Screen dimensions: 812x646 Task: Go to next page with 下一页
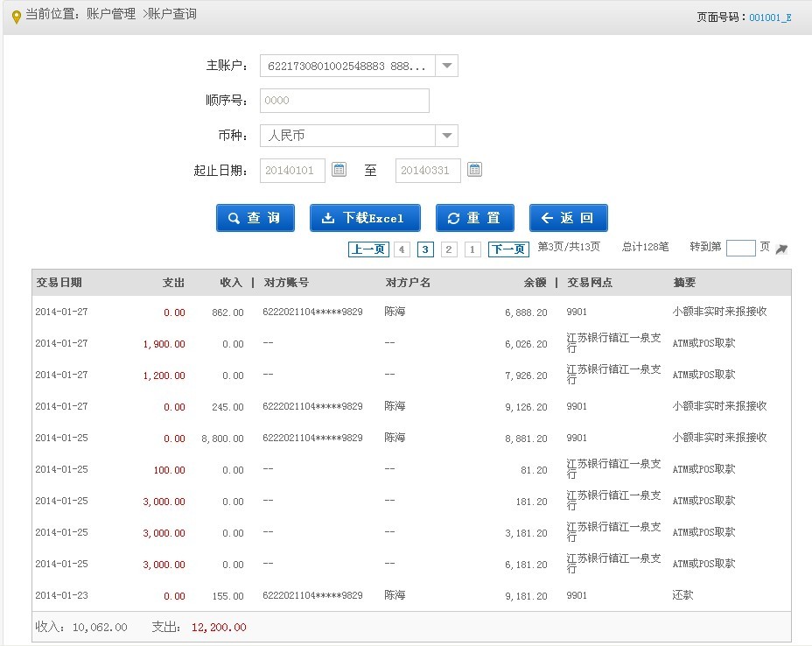tap(508, 249)
